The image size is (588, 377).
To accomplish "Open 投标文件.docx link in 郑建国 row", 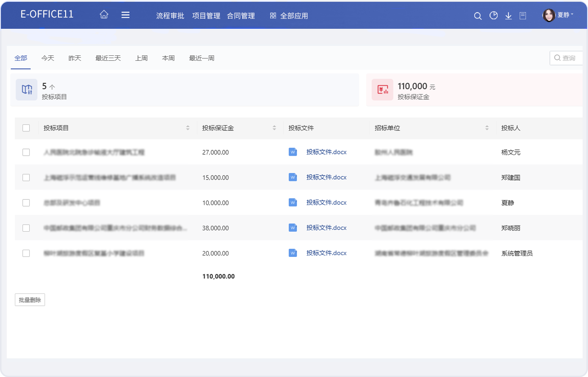I will (326, 177).
